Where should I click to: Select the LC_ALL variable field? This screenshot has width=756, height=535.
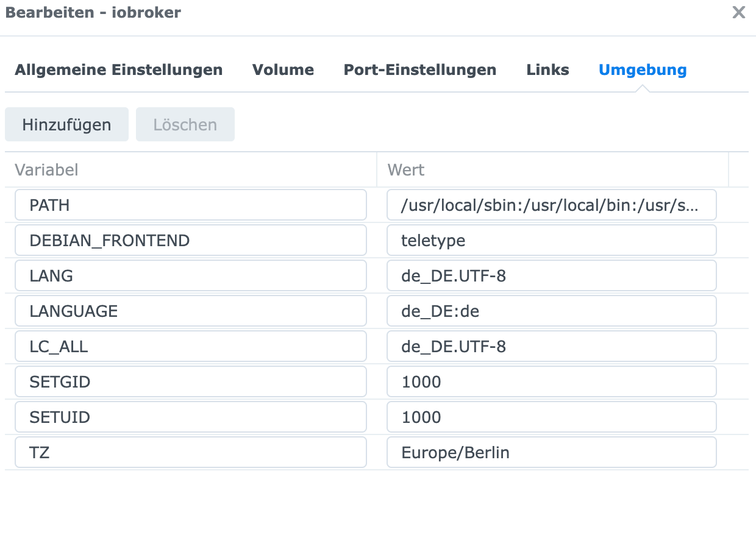[x=190, y=347]
